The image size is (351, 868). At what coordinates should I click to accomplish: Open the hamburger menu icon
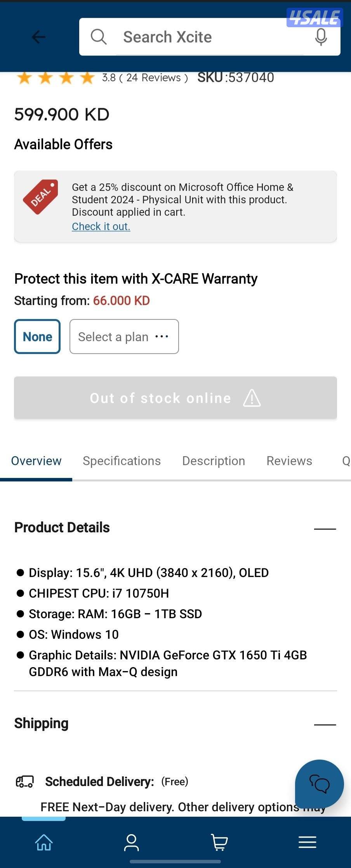[307, 842]
